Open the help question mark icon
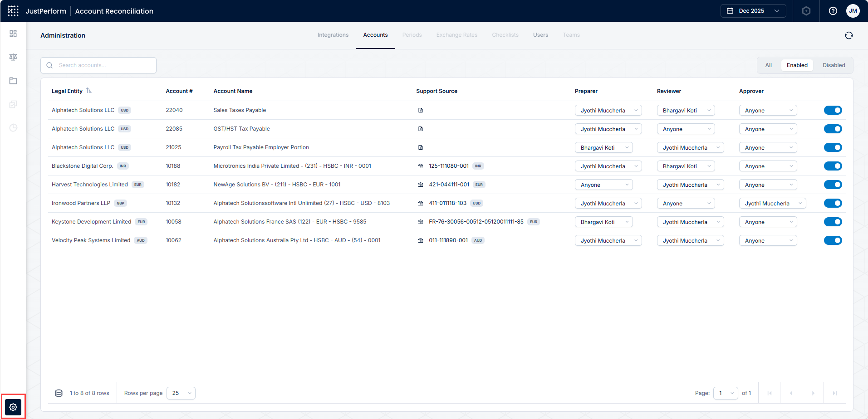 pyautogui.click(x=833, y=11)
